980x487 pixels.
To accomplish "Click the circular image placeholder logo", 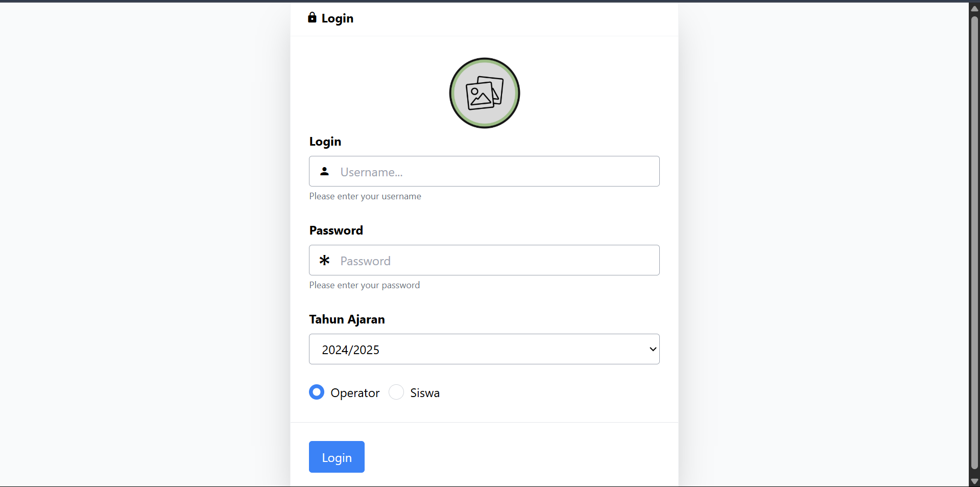I will [484, 93].
